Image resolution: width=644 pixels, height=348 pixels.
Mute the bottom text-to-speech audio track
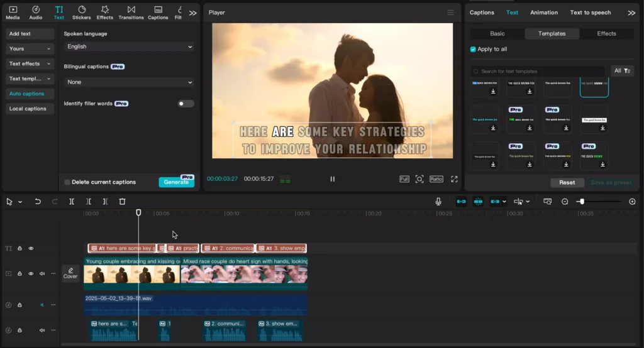point(42,330)
